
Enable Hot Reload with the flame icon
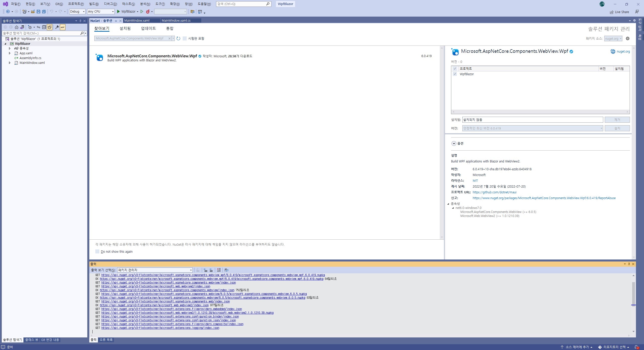(148, 12)
